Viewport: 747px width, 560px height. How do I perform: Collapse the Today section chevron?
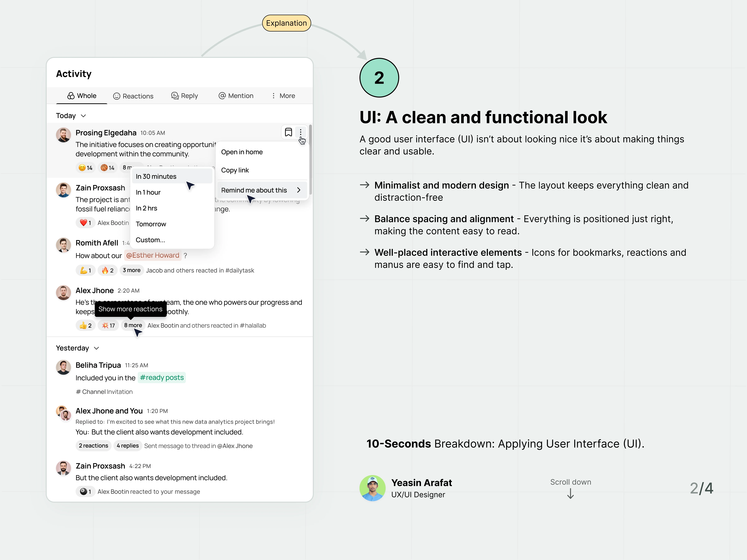(83, 116)
